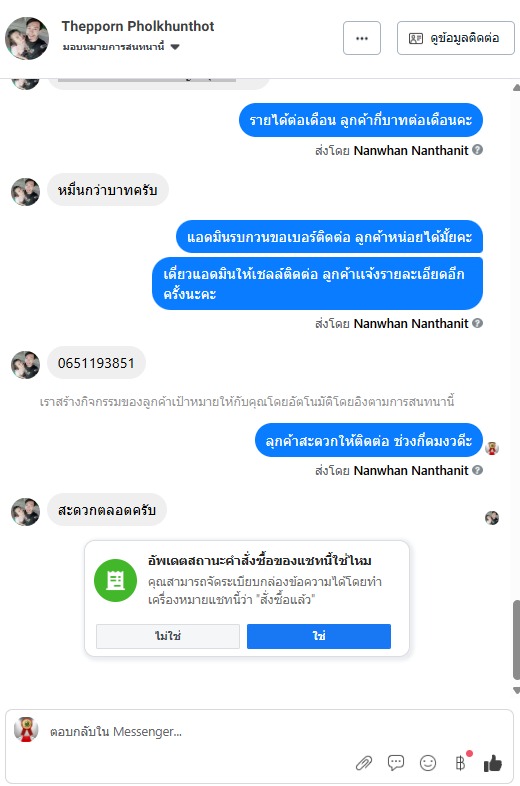520x786 pixels.
Task: Click the baht payment request icon
Action: click(460, 763)
